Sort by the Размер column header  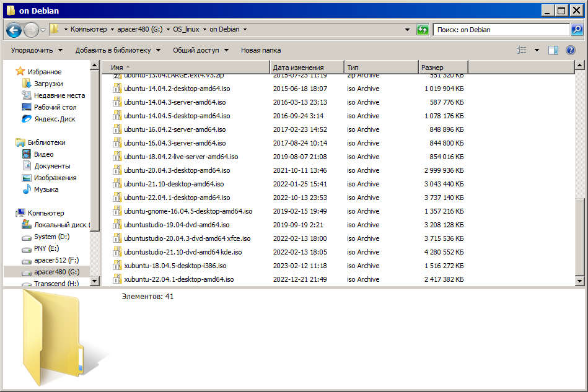443,68
